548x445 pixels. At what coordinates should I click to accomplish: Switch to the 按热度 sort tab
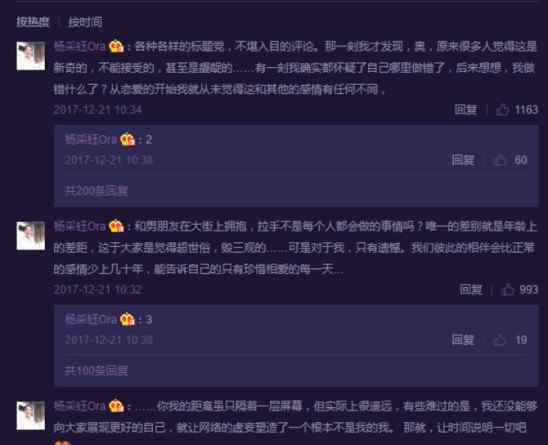33,22
